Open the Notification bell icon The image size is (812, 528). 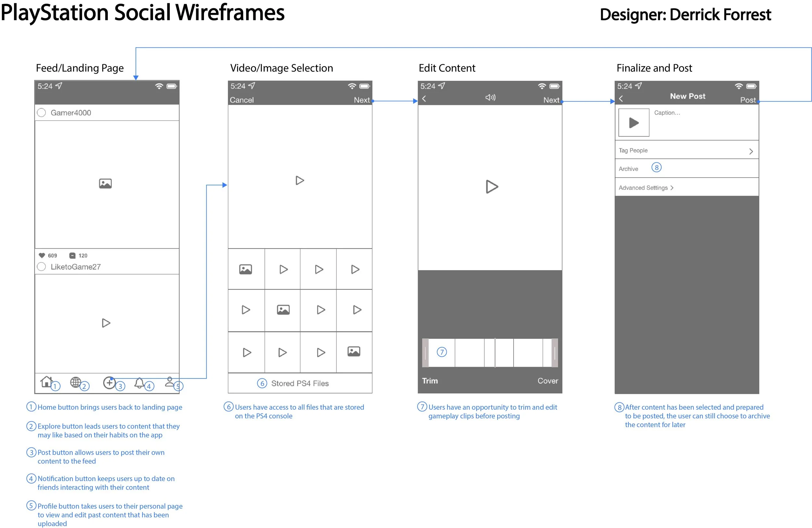[x=140, y=382]
